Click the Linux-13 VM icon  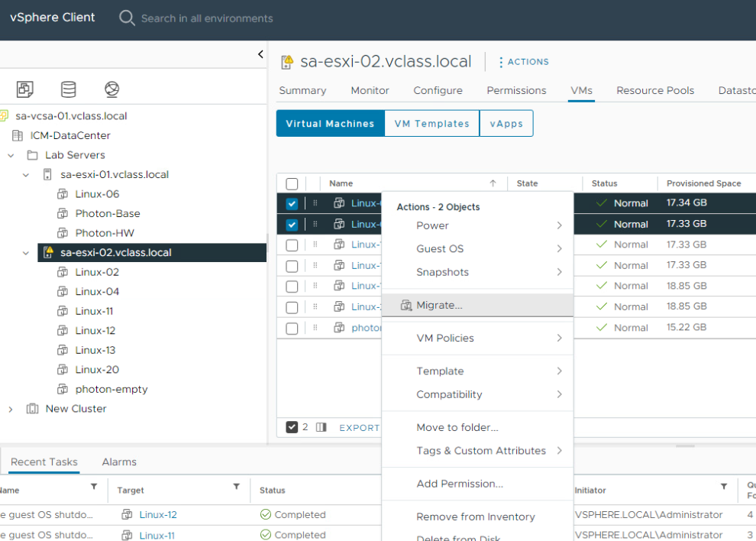(62, 350)
